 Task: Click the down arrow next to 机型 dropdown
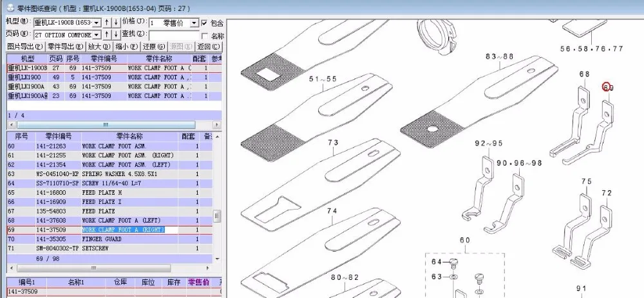pos(116,22)
